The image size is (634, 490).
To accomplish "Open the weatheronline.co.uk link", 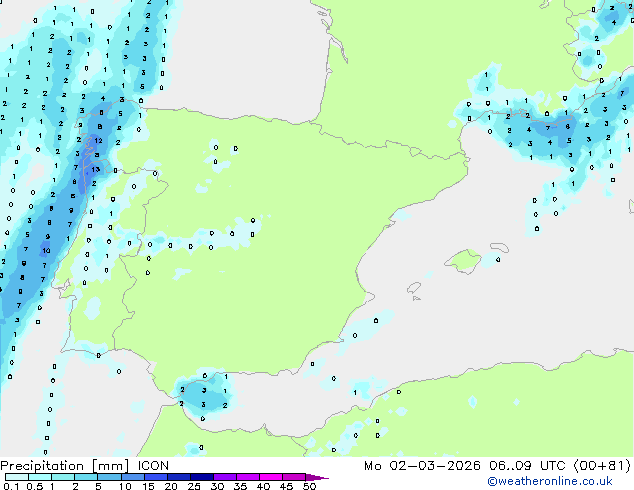I will [x=549, y=481].
